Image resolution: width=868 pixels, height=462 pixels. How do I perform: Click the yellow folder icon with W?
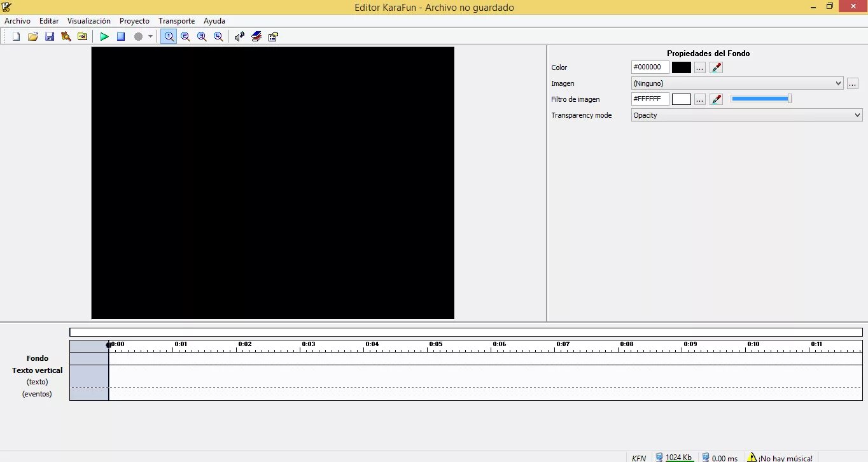[83, 37]
